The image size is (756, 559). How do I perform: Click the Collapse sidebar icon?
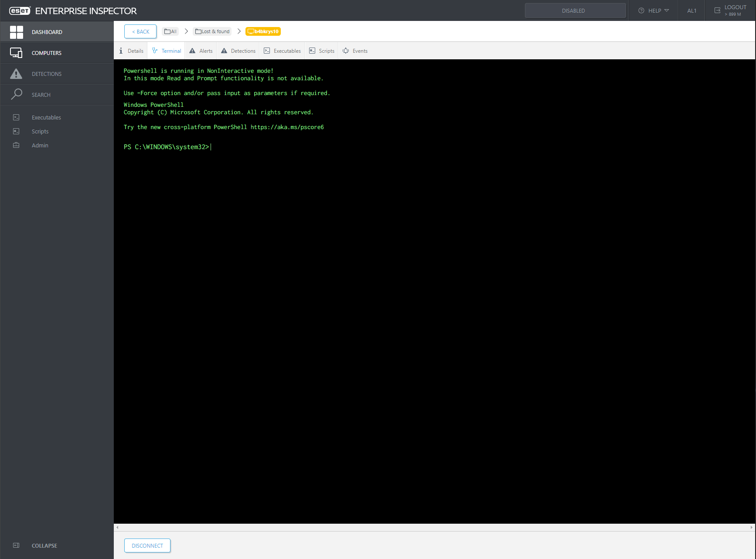[16, 545]
